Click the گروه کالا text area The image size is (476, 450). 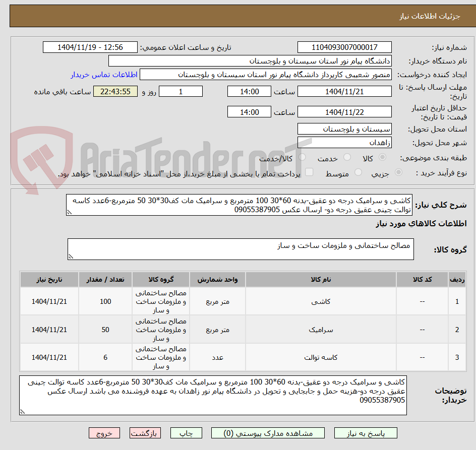pyautogui.click(x=241, y=249)
